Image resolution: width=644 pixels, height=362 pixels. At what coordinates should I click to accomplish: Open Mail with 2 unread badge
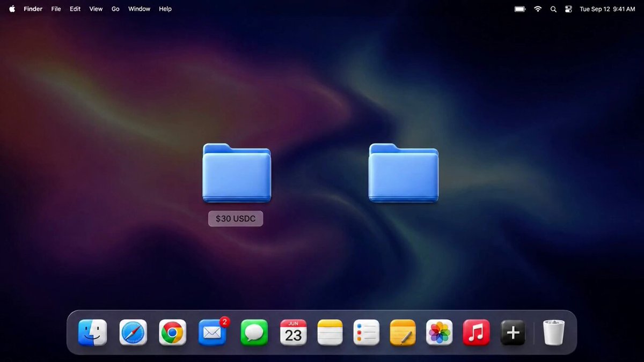[213, 333]
